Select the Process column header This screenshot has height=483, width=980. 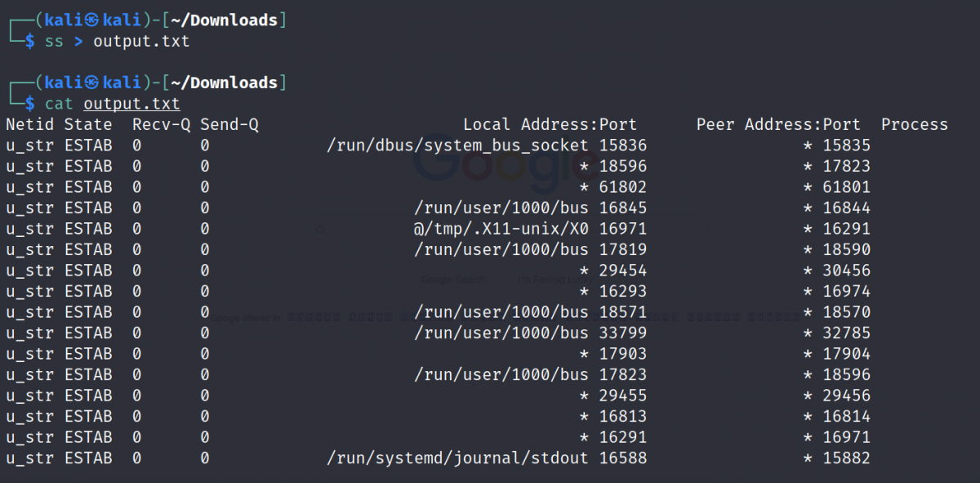914,125
